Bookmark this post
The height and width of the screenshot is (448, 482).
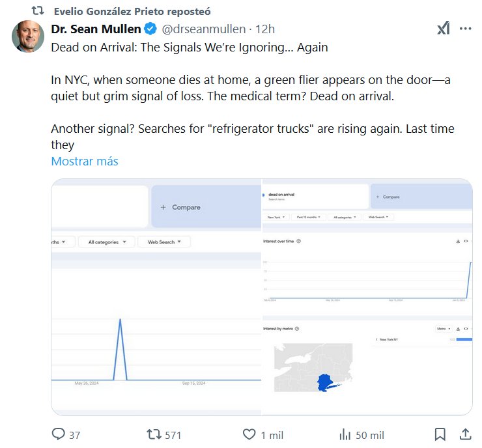click(x=440, y=434)
